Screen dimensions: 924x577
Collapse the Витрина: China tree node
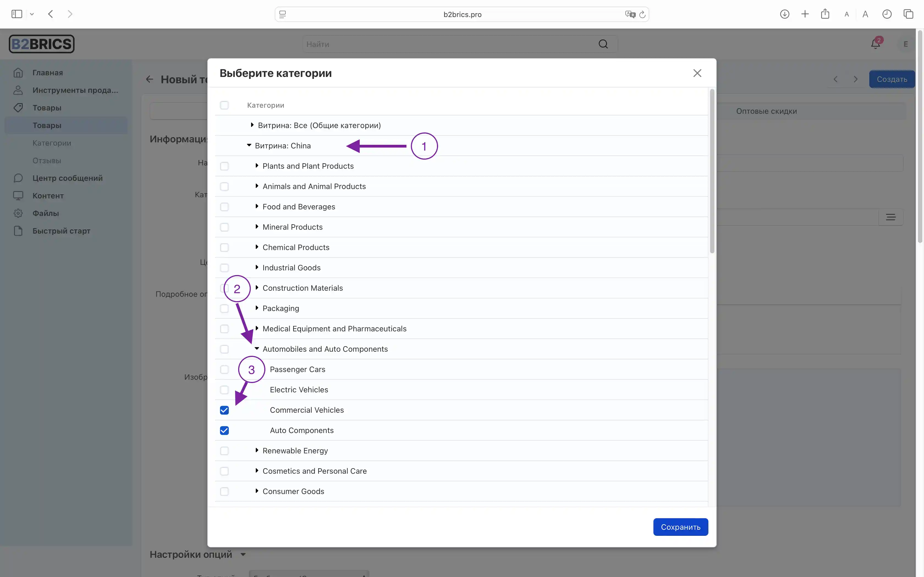point(249,145)
